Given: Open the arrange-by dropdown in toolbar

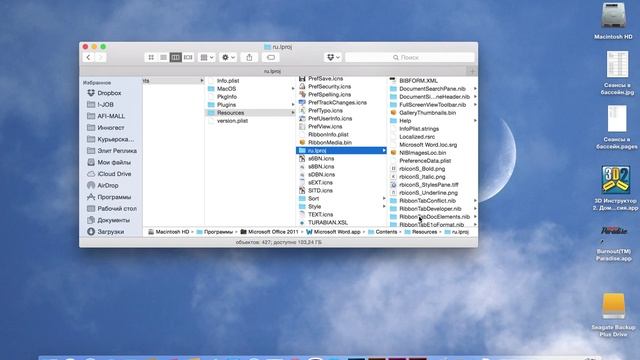Looking at the screenshot, I should pos(207,58).
